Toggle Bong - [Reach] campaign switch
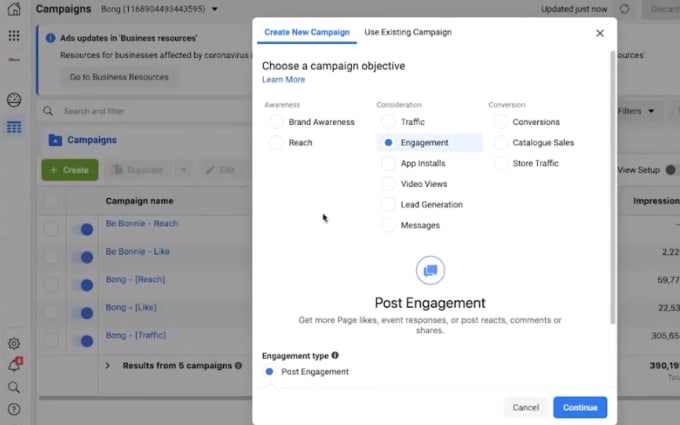This screenshot has width=680, height=425. click(83, 285)
